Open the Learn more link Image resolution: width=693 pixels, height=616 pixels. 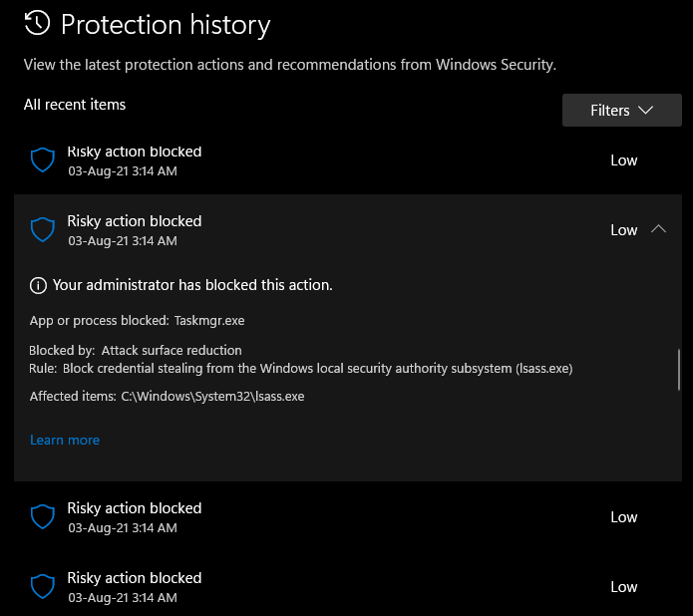point(65,440)
